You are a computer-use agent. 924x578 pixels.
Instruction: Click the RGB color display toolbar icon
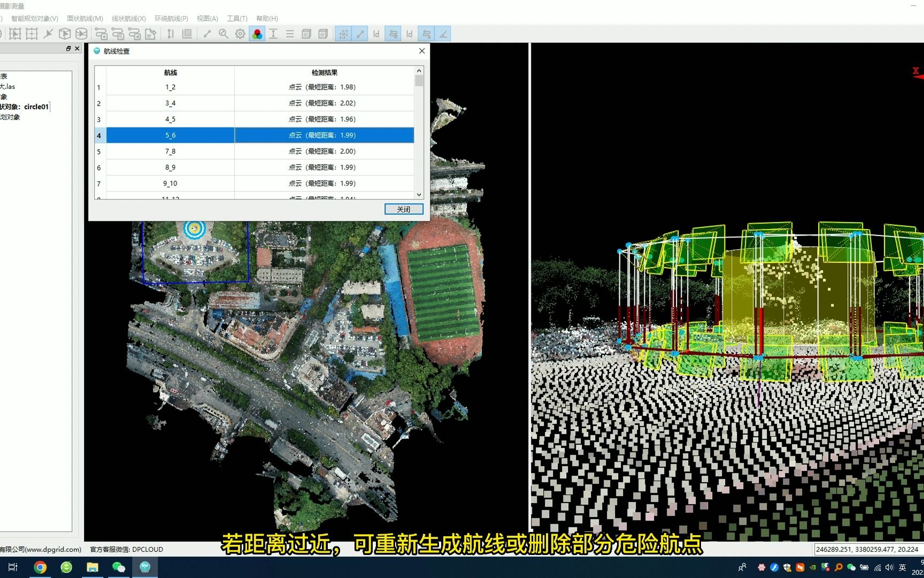[x=257, y=34]
